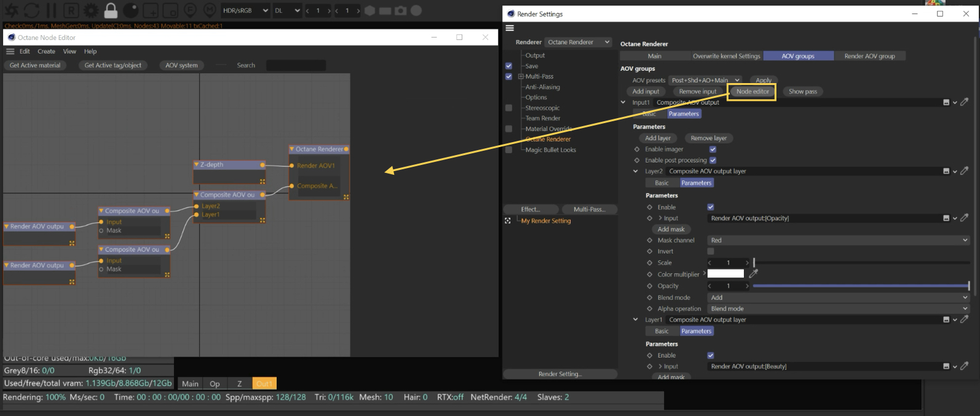The image size is (980, 416).
Task: Switch to the Main tab in Octane Renderer
Action: coord(655,56)
